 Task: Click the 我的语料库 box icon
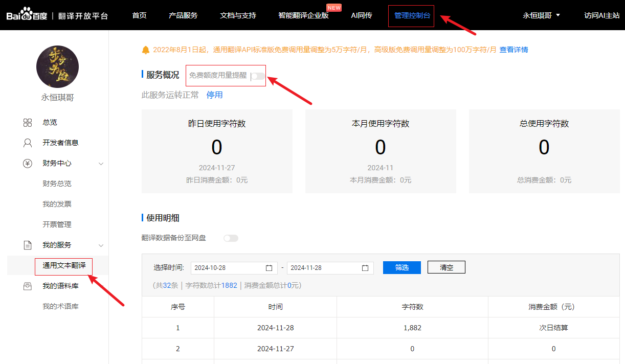[28, 286]
